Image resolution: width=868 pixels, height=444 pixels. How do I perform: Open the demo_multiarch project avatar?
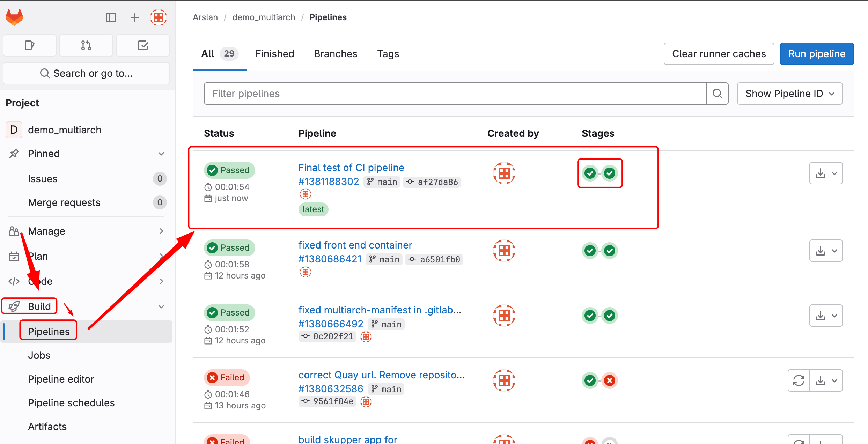(x=14, y=130)
